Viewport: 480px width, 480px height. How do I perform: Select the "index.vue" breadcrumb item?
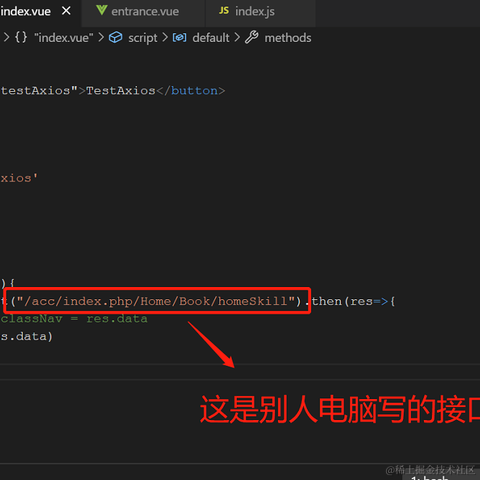(63, 38)
